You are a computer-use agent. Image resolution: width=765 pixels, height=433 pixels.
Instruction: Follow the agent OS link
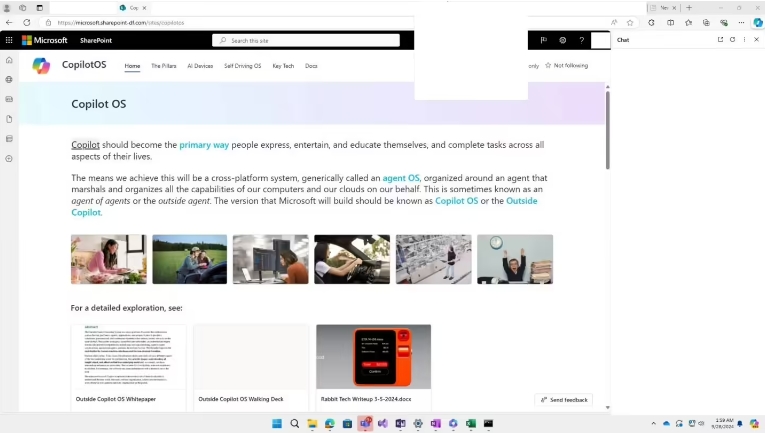pos(401,178)
